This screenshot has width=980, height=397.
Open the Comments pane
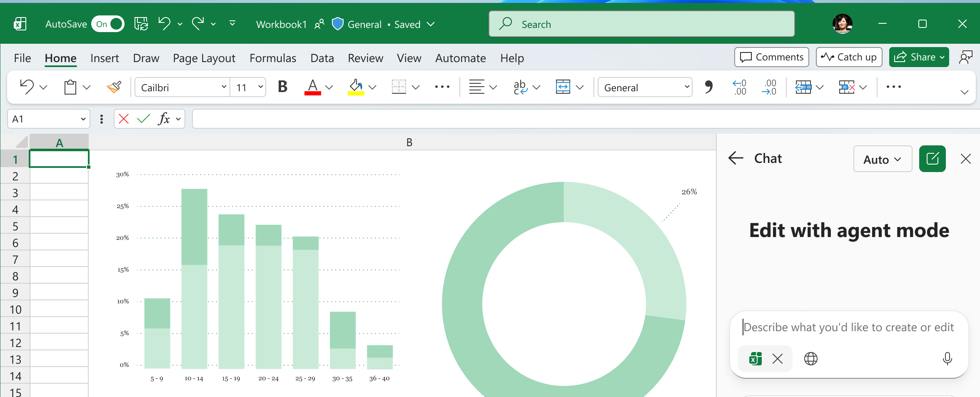[772, 57]
